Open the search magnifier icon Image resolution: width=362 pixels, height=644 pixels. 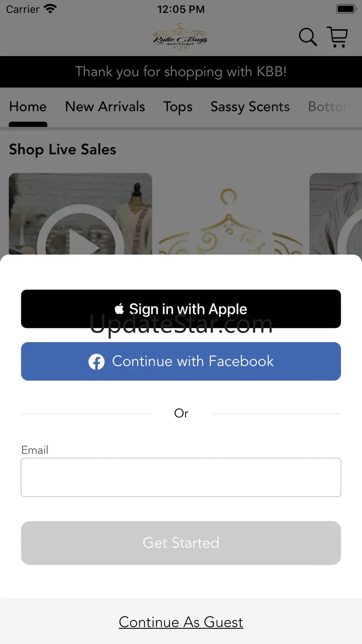(308, 37)
